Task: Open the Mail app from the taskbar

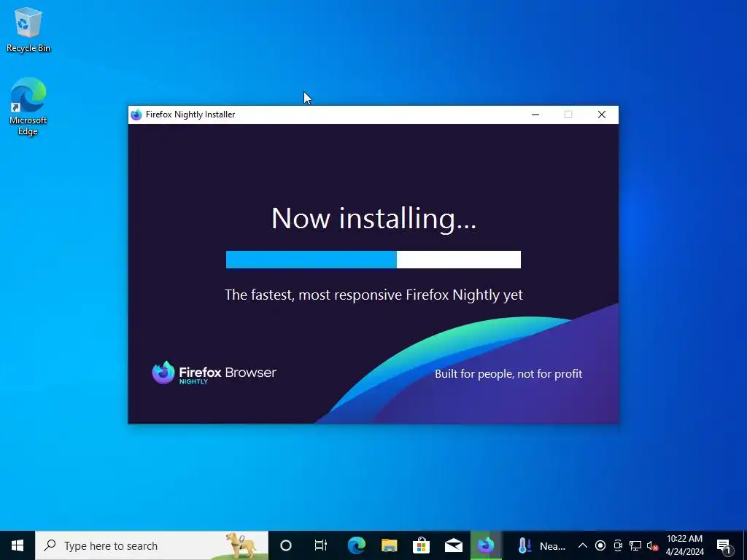Action: tap(454, 545)
